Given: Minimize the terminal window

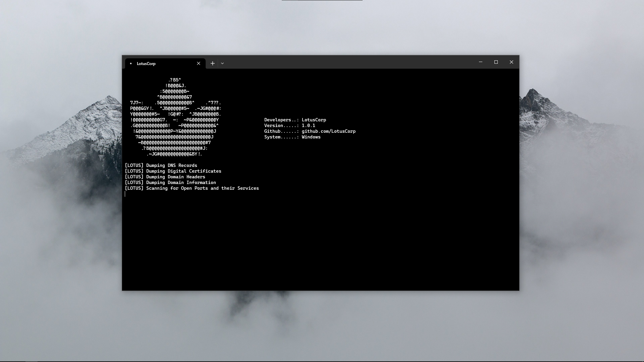Looking at the screenshot, I should pyautogui.click(x=481, y=62).
